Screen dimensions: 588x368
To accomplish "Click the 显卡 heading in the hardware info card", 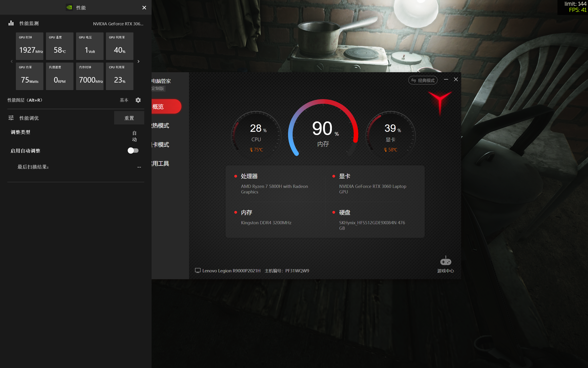I will 345,176.
